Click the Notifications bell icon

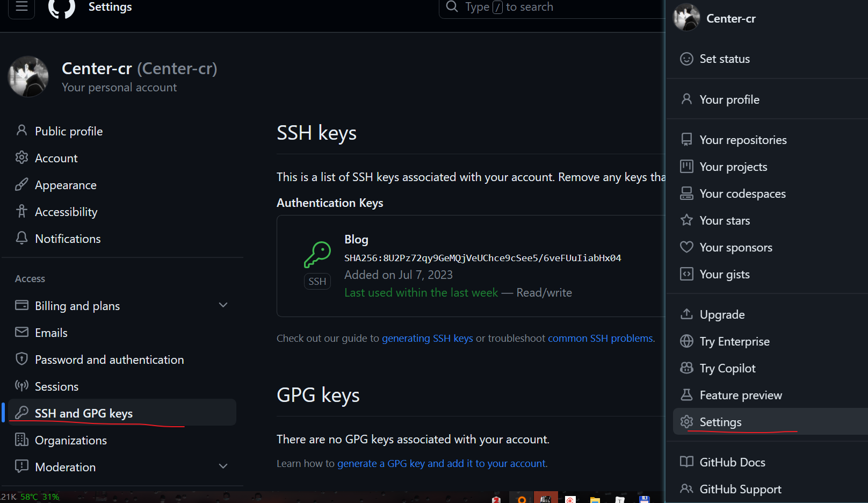click(x=21, y=238)
